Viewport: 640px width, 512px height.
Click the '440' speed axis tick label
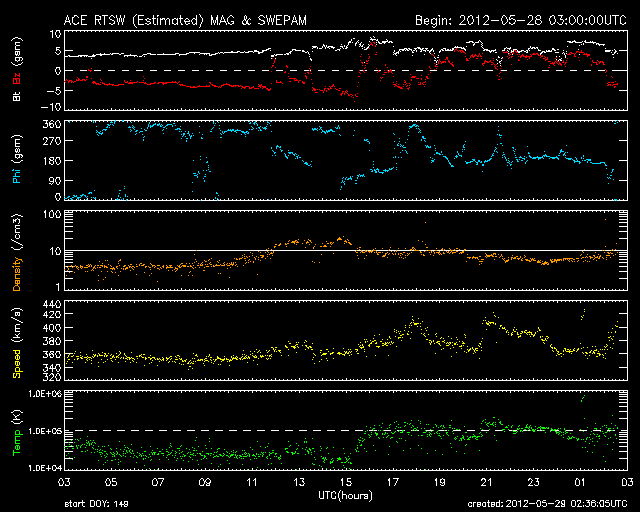(51, 304)
